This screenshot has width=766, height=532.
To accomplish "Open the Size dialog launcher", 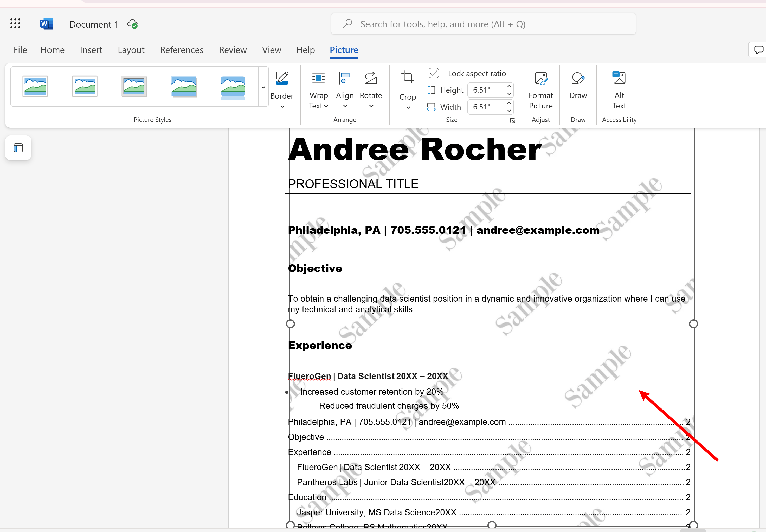I will (512, 121).
